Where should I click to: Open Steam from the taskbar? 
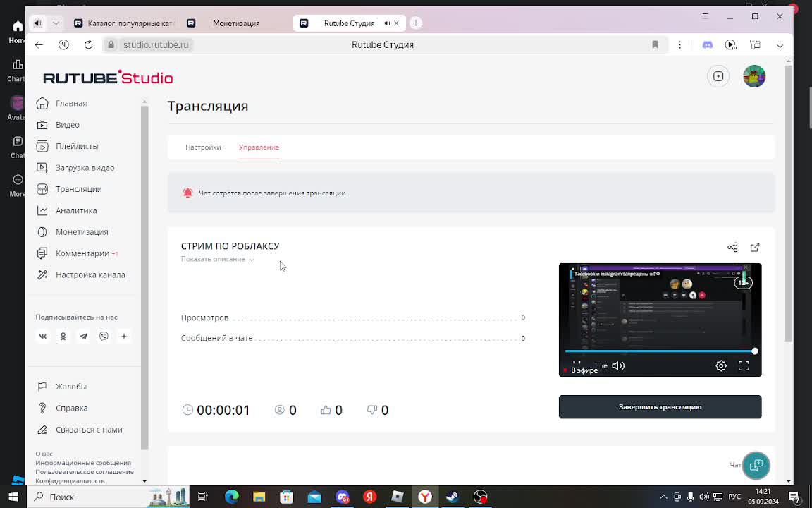click(453, 497)
